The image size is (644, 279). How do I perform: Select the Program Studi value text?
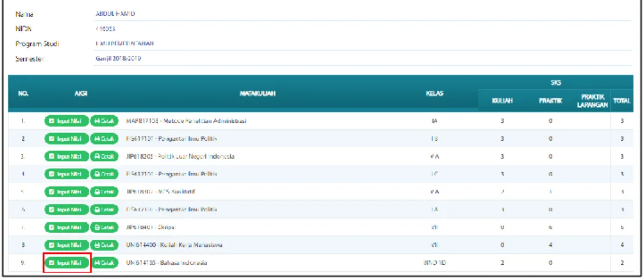pos(124,44)
